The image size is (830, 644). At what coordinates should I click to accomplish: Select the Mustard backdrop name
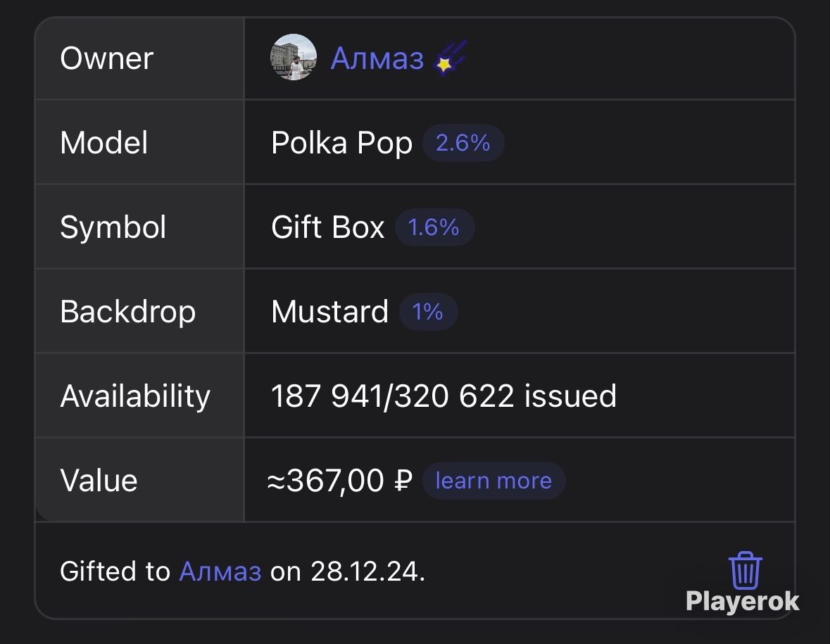click(x=329, y=312)
